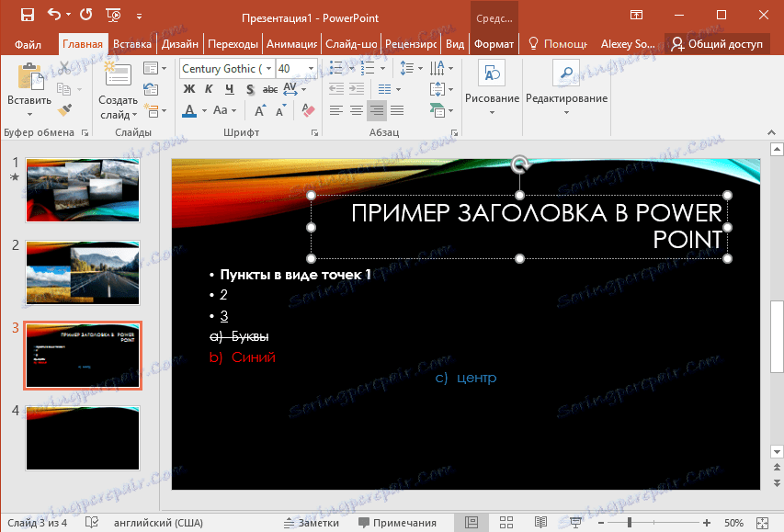Open the font name dropdown Century Gothic
This screenshot has height=532, width=784.
[226, 68]
